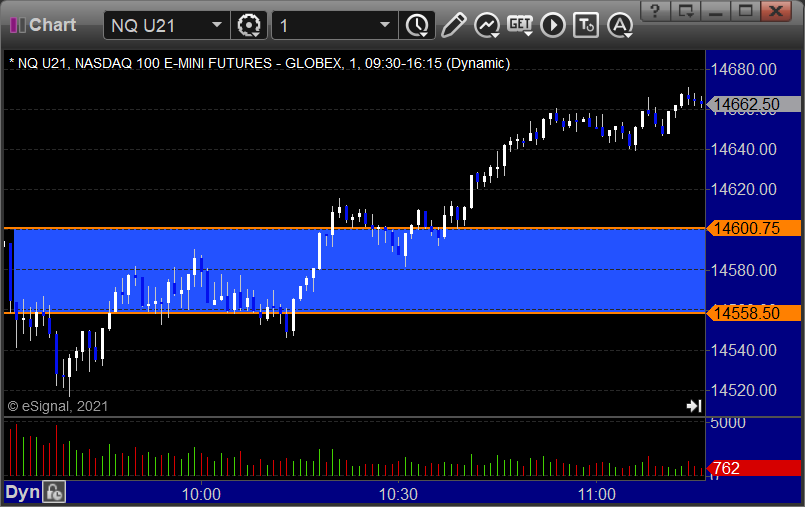805x507 pixels.
Task: Click the GET tools icon
Action: 520,25
